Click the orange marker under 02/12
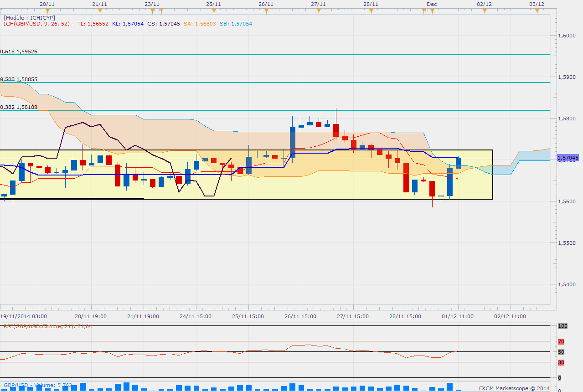The width and height of the screenshot is (583, 392). tap(485, 11)
